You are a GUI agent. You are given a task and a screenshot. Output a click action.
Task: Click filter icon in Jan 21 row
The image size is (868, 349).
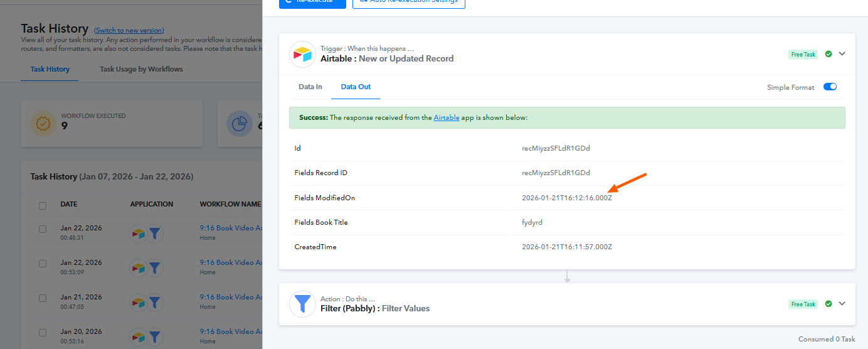click(154, 303)
